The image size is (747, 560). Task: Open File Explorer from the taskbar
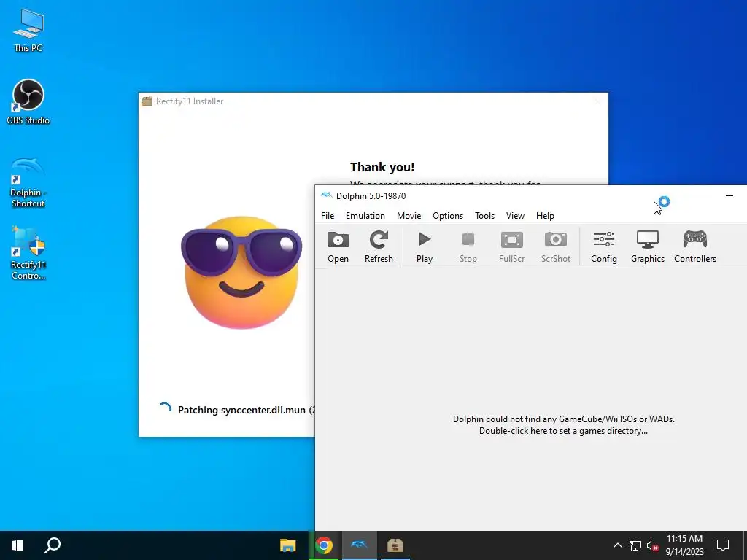287,545
